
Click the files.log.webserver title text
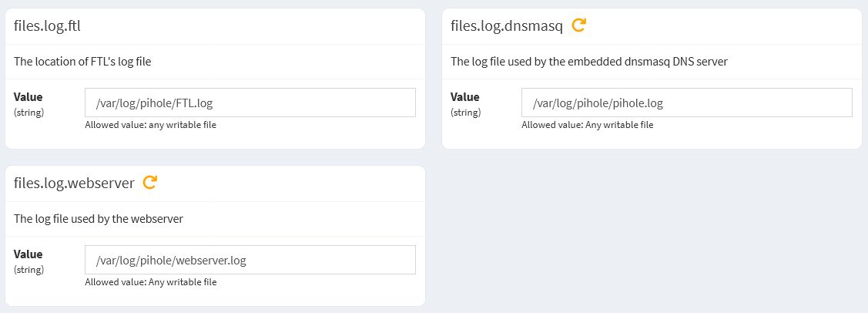74,183
